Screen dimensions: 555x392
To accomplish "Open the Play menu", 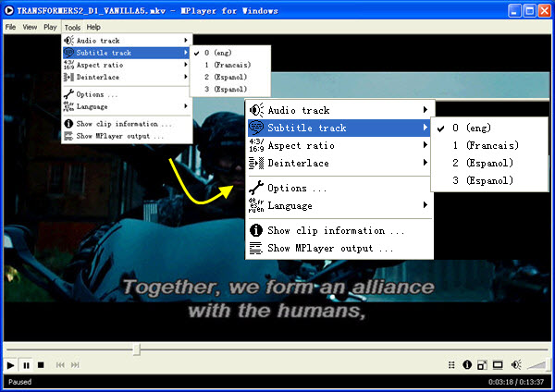I will [50, 27].
